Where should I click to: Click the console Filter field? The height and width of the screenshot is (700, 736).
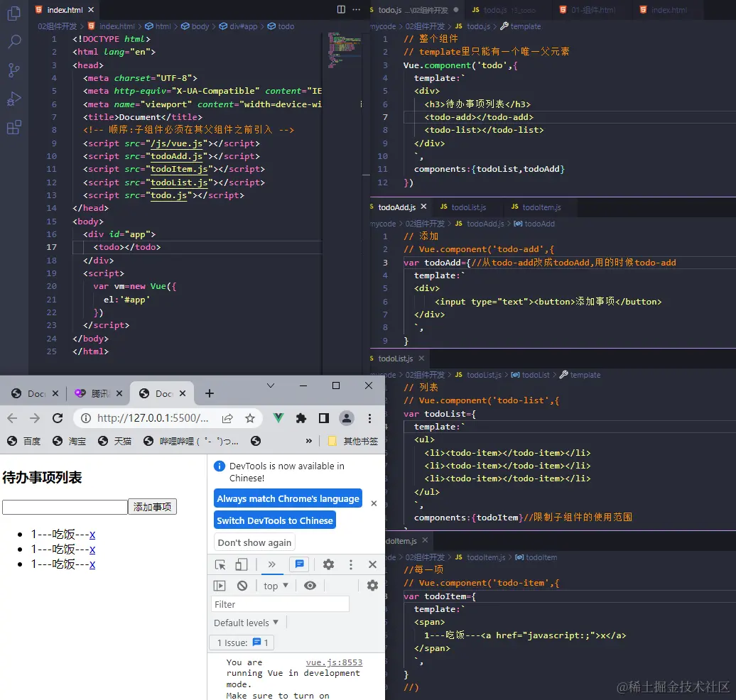point(280,604)
